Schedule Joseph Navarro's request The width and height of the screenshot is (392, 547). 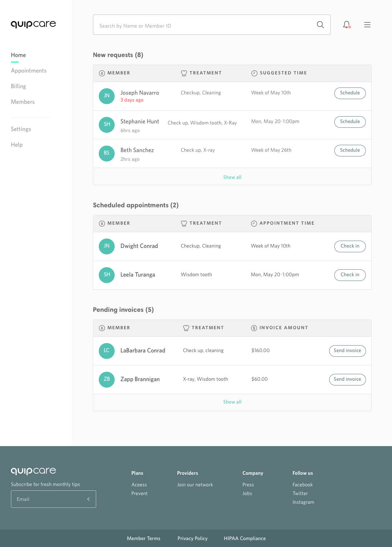click(350, 93)
